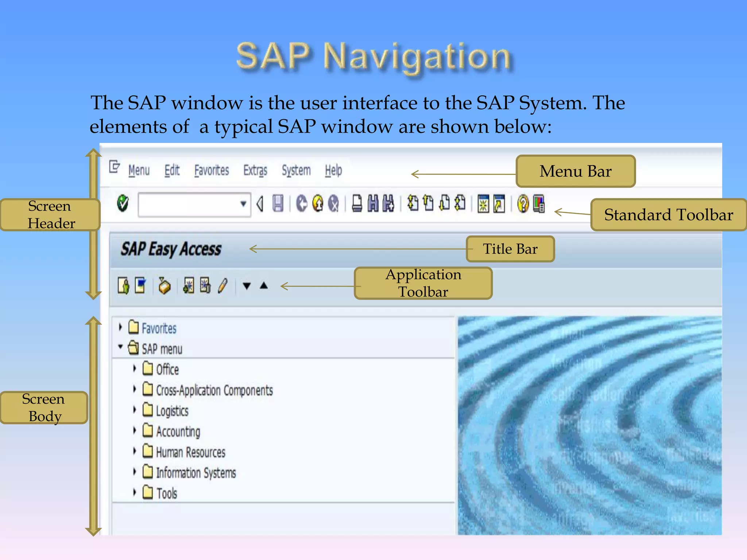Viewport: 747px width, 560px height.
Task: Open the command field dropdown arrow
Action: click(243, 204)
